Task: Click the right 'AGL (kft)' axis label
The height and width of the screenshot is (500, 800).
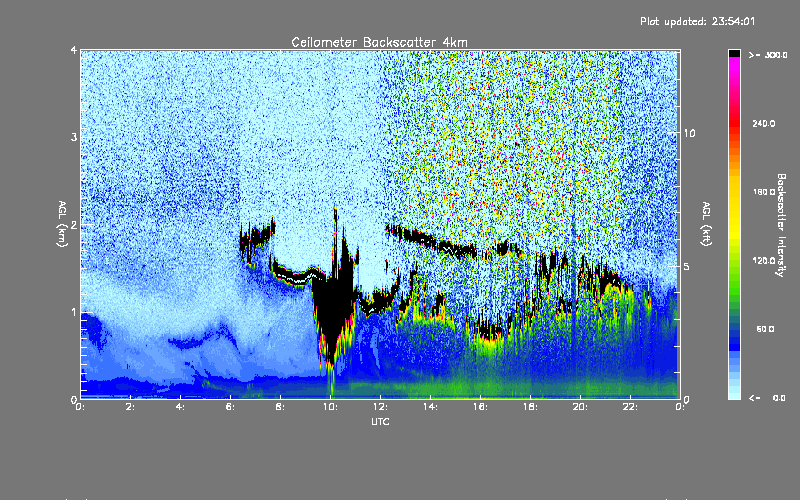Action: (x=706, y=224)
